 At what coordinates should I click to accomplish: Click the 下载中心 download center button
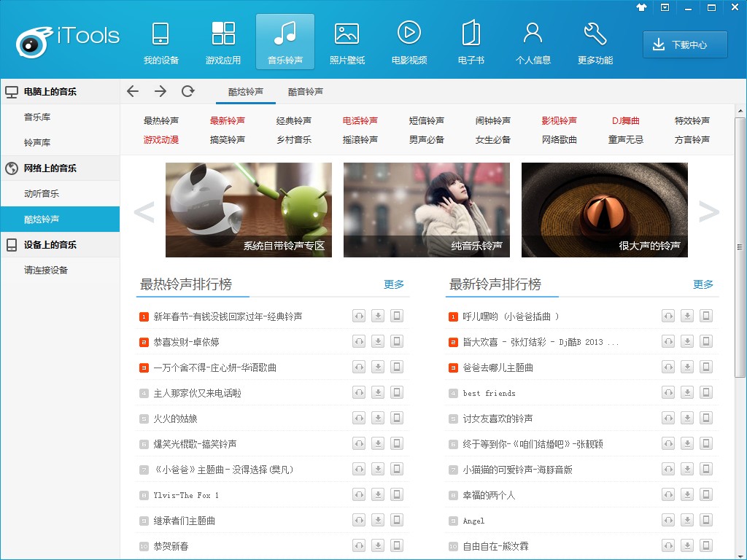[x=685, y=44]
